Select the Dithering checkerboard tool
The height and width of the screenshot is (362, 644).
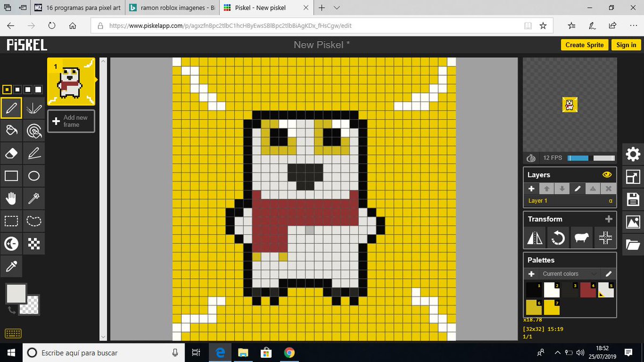point(34,244)
